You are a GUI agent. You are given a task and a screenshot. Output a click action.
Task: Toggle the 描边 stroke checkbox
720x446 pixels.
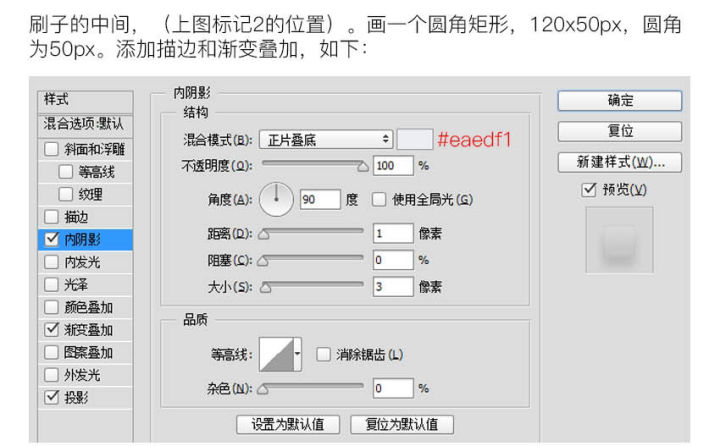click(52, 217)
